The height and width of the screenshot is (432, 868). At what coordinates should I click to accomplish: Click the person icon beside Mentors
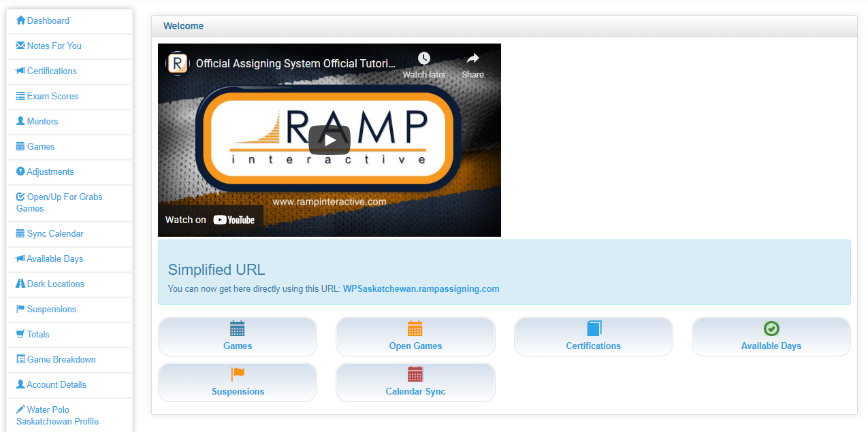point(20,121)
